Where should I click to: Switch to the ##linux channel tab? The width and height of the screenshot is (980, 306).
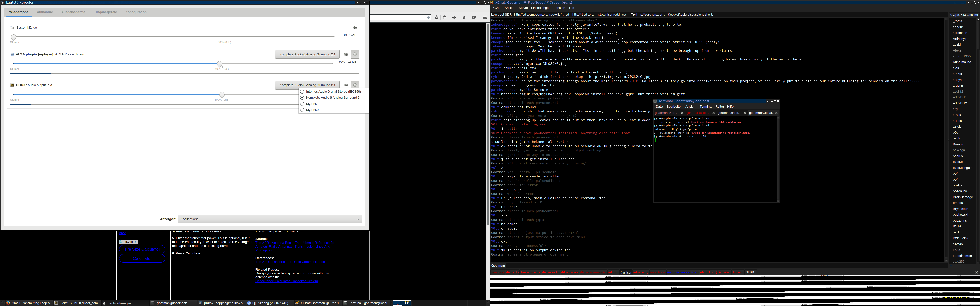tap(613, 273)
